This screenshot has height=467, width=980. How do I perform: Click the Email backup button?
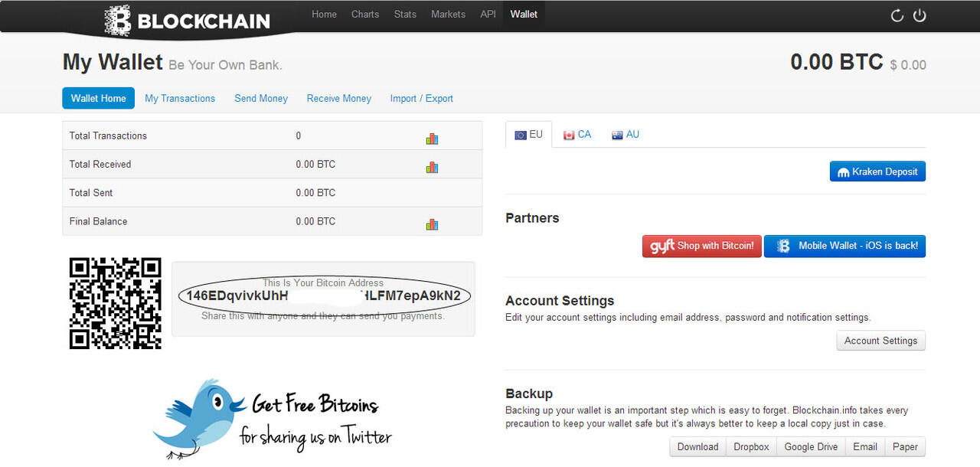[x=865, y=446]
